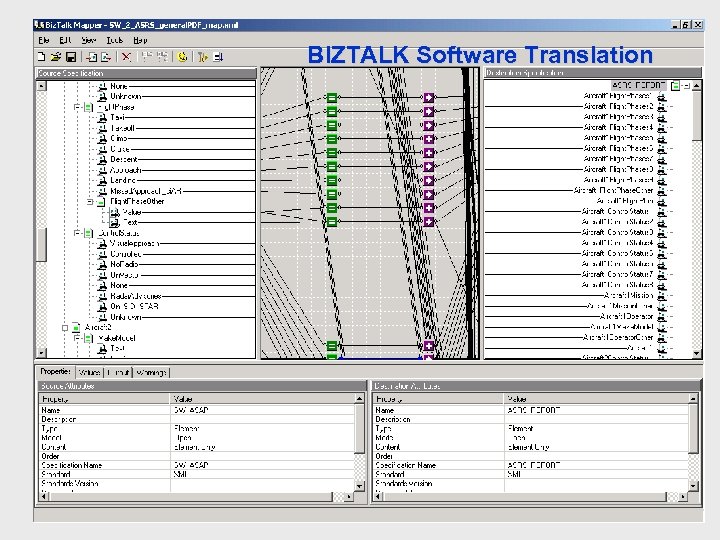Open the Tools menu
720x540 pixels.
[114, 40]
